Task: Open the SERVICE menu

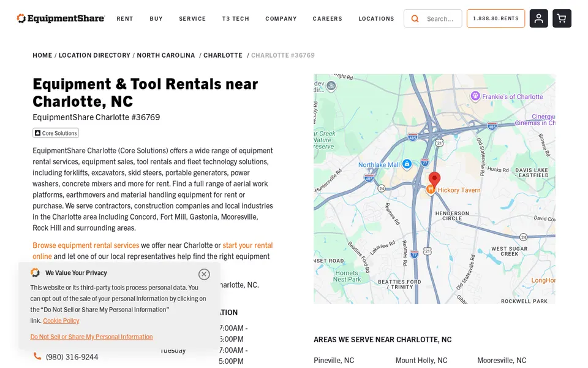Action: click(x=192, y=18)
